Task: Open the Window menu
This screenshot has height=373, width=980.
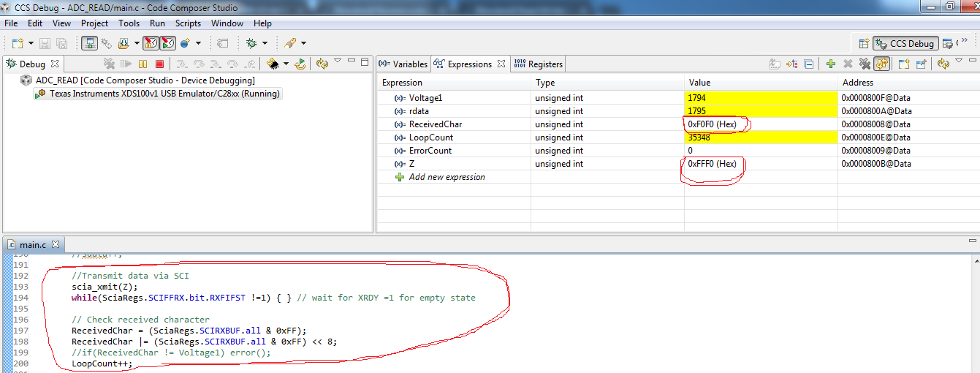Action: tap(227, 23)
